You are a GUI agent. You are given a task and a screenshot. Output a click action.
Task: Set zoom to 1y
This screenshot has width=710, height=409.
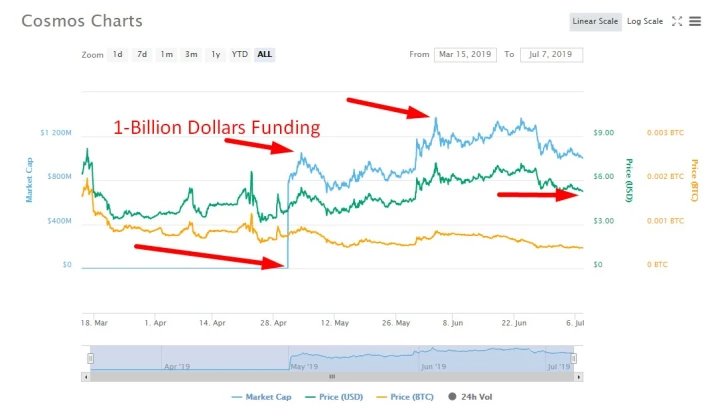coord(216,54)
